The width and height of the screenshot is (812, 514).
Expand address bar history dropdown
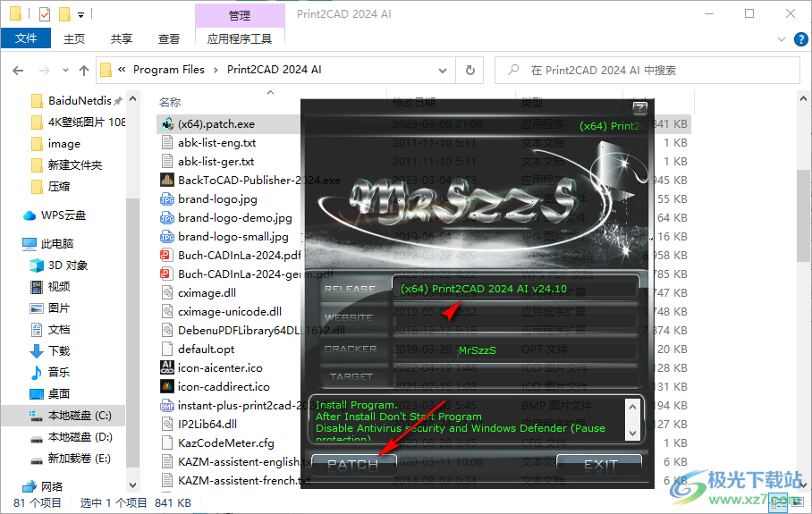[x=443, y=71]
